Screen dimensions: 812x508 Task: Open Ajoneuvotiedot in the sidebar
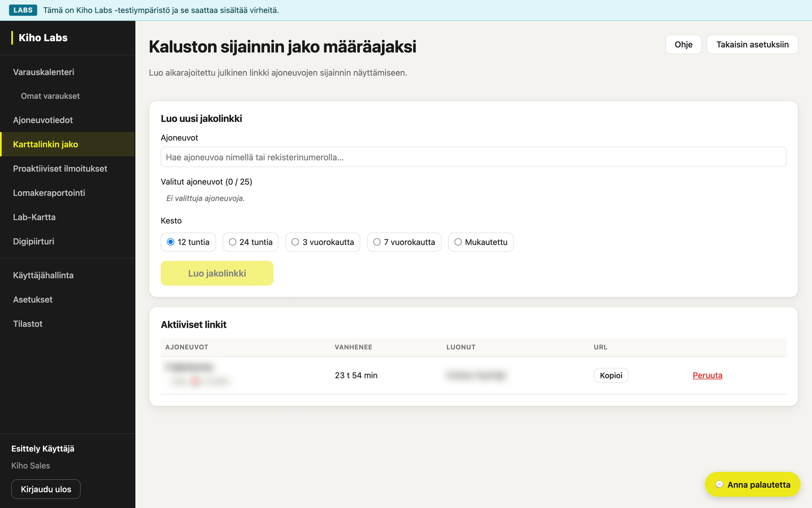[x=67, y=120]
